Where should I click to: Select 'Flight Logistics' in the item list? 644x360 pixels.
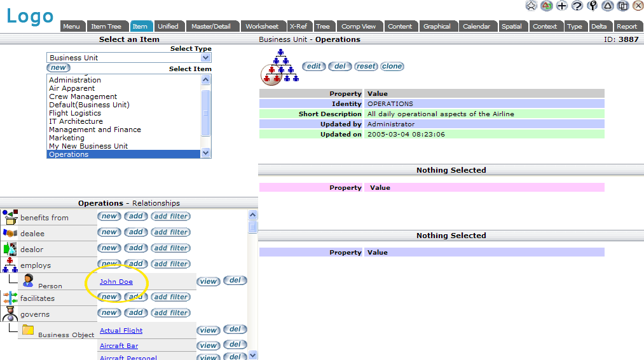click(75, 113)
